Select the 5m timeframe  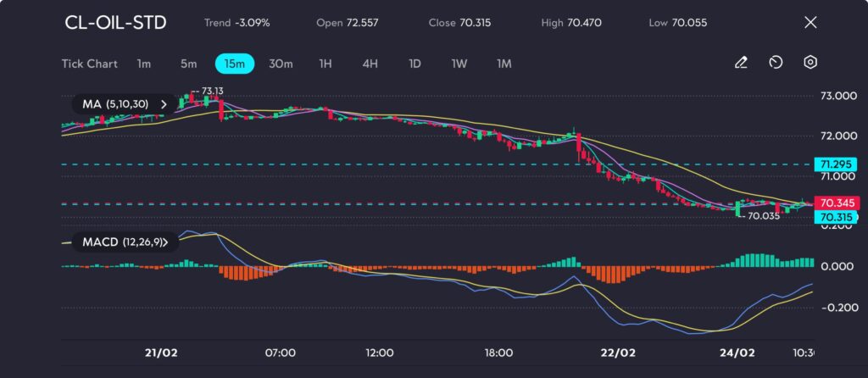tap(188, 64)
